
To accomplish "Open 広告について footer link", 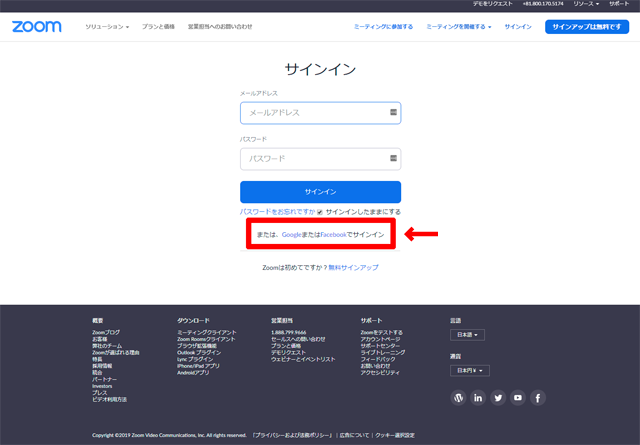I will click(x=354, y=435).
